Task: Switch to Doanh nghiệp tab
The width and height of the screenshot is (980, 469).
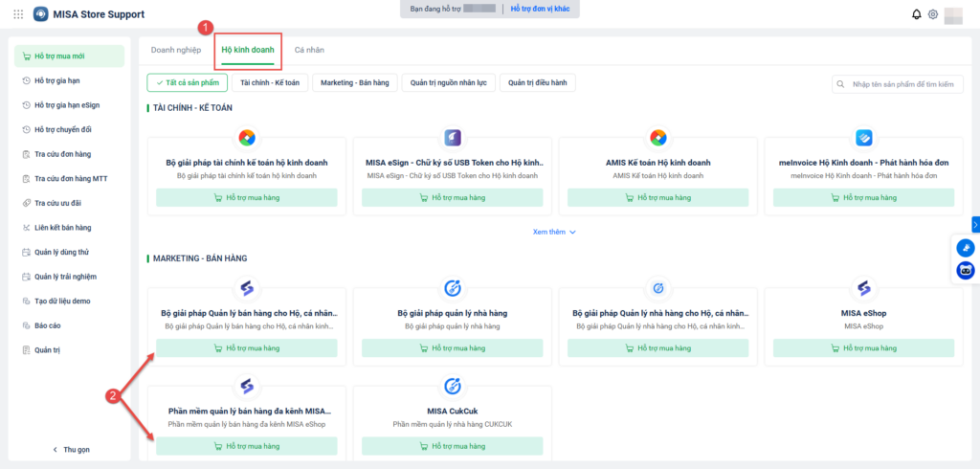Action: pos(176,50)
